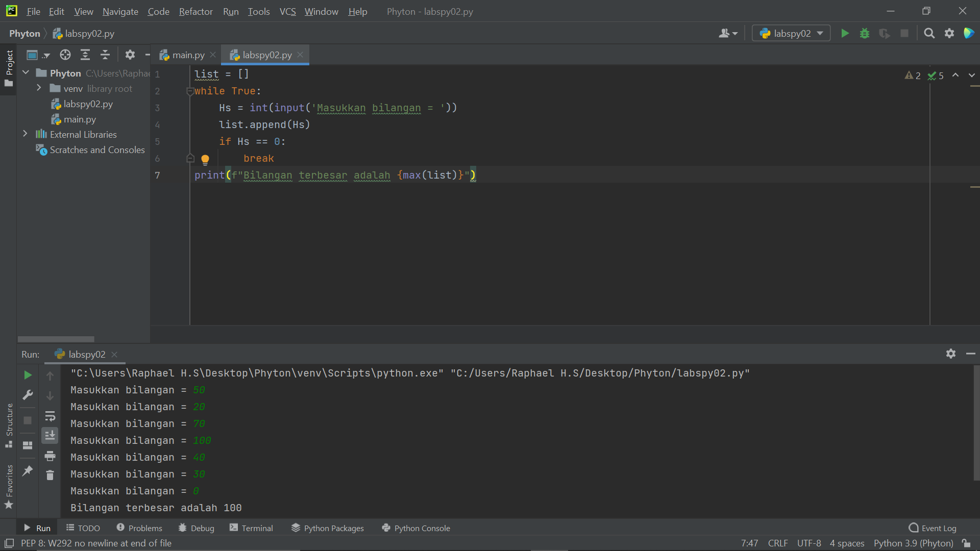Viewport: 980px width, 551px height.
Task: Click the lightbulb intention icon on line 6
Action: pyautogui.click(x=205, y=159)
